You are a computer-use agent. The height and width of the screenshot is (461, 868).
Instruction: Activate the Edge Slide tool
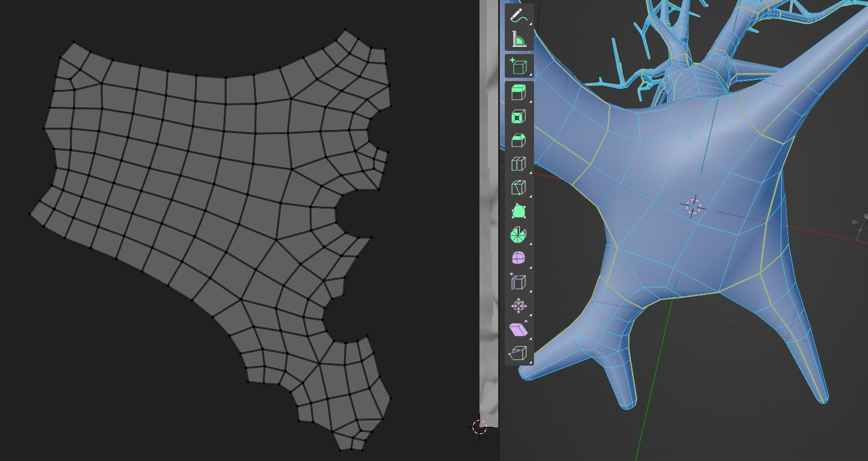point(519,282)
